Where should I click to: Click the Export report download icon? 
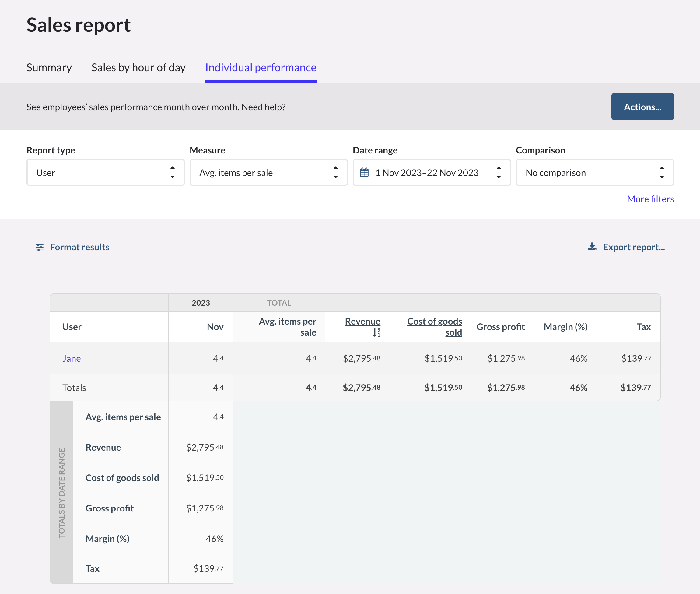592,247
